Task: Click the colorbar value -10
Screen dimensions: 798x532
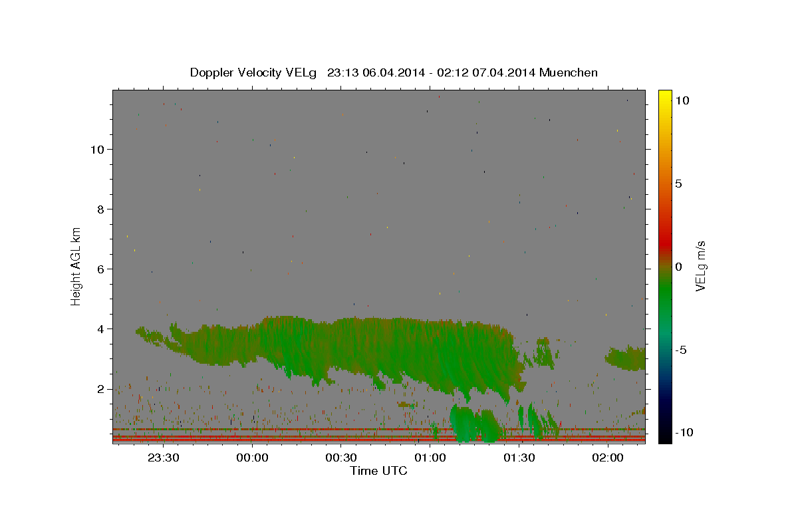Action: [683, 433]
